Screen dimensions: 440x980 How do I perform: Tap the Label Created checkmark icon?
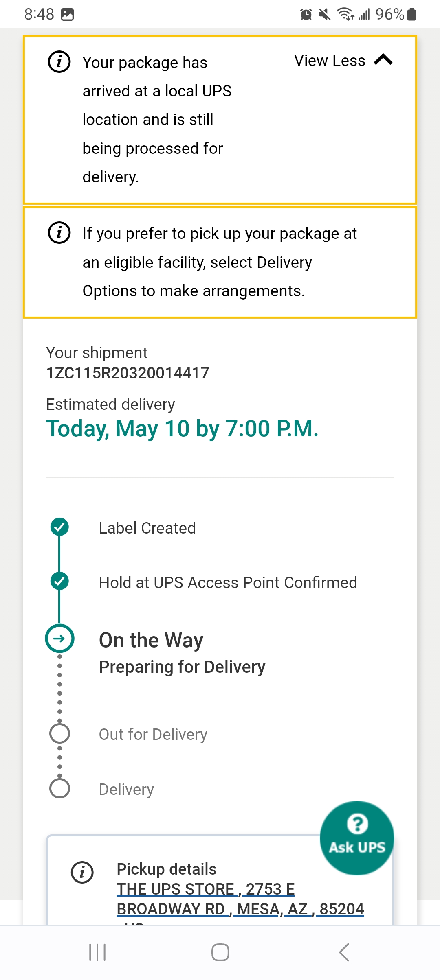[x=59, y=527]
